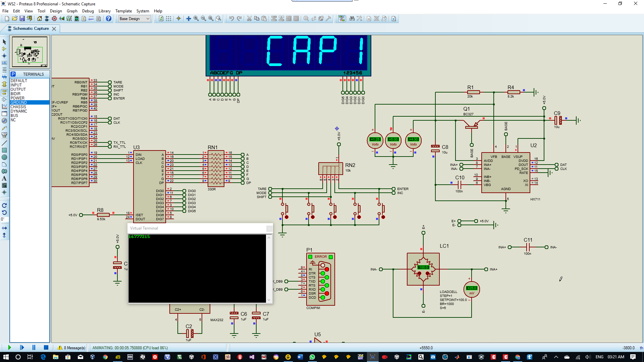This screenshot has width=644, height=362.
Task: Click Virtual Terminal scroll down arrow
Action: tap(269, 300)
